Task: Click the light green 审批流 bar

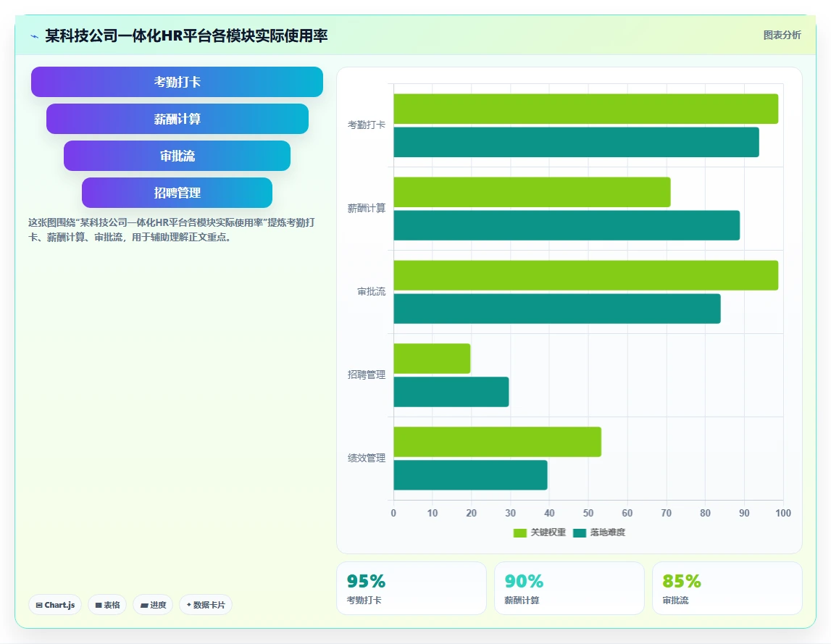Action: [585, 275]
